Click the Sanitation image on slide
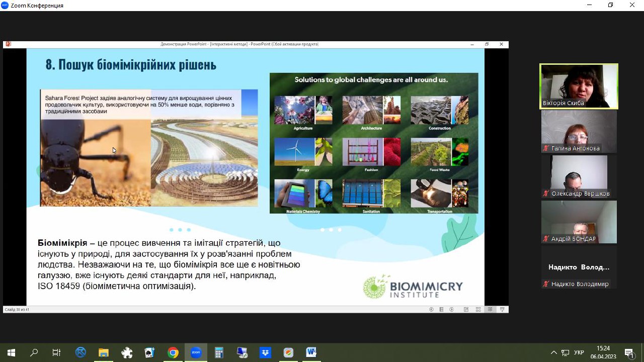This screenshot has height=362, width=644. point(371,194)
